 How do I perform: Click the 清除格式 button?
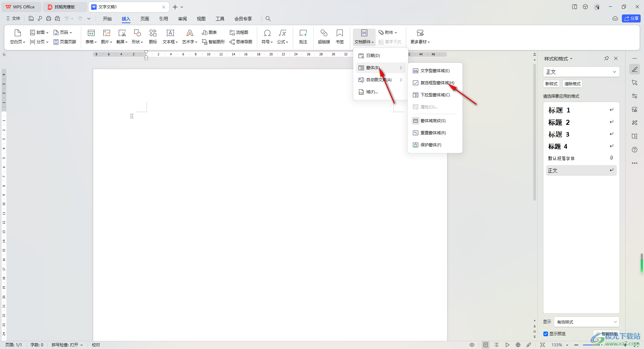572,84
